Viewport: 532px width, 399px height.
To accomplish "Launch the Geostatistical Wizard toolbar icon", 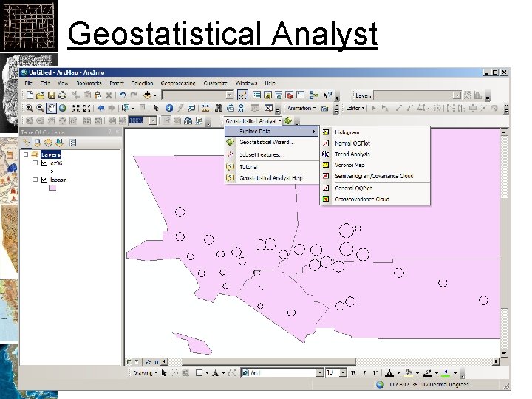I will coord(288,120).
